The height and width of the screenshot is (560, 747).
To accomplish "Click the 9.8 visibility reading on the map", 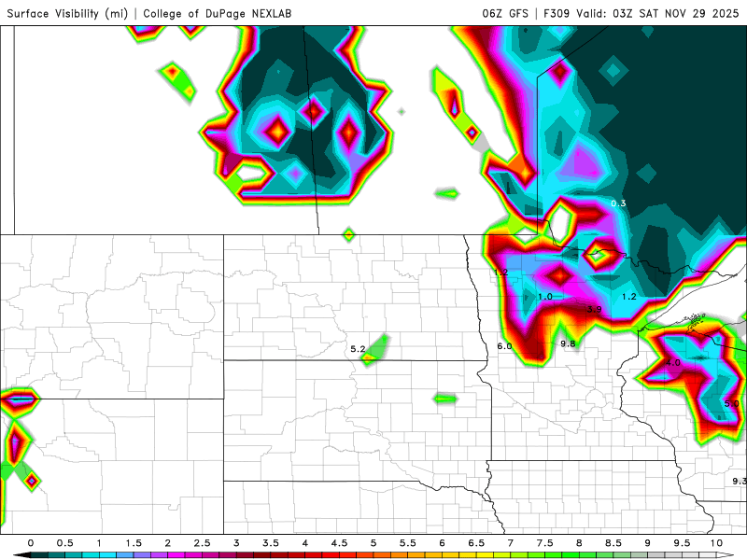I will coord(568,343).
